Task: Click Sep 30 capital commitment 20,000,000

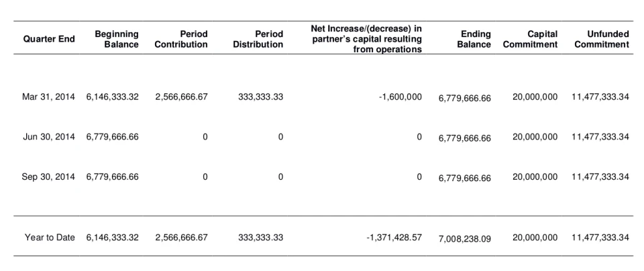Action: click(535, 177)
